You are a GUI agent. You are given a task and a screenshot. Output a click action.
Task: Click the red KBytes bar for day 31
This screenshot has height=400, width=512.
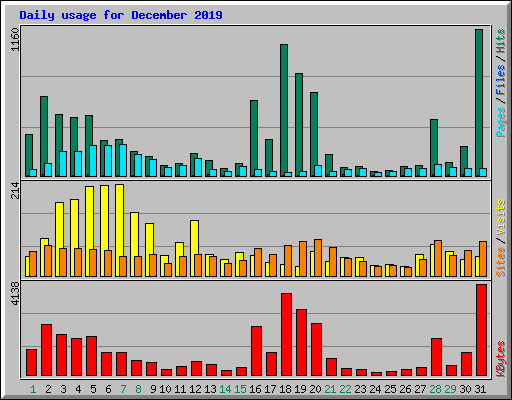click(x=481, y=330)
